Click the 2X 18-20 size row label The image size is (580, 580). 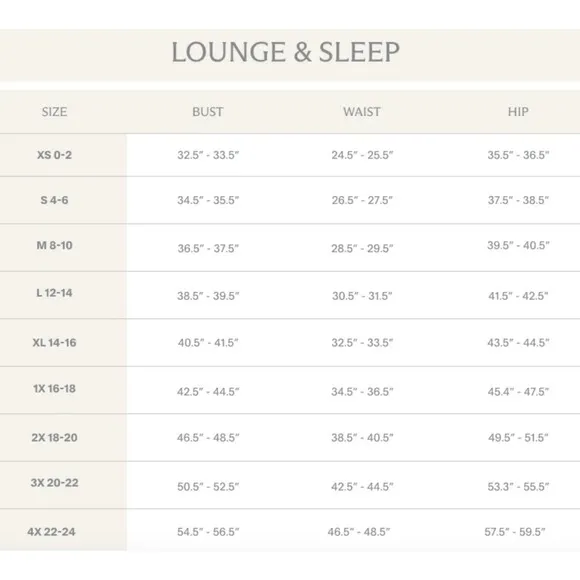tap(54, 438)
